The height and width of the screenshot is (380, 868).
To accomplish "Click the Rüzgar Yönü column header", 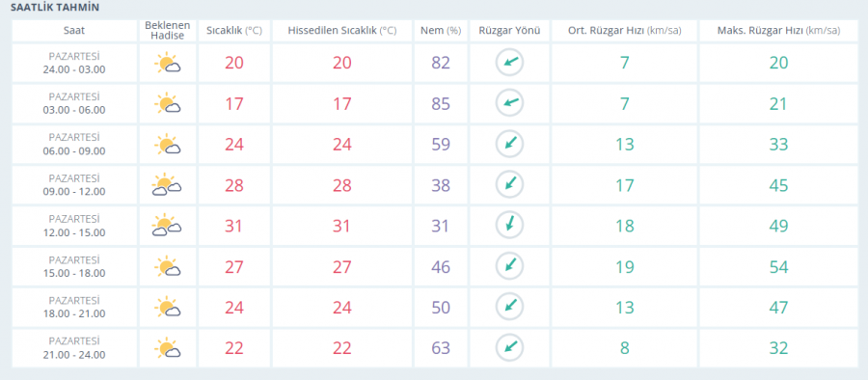I will (x=509, y=31).
